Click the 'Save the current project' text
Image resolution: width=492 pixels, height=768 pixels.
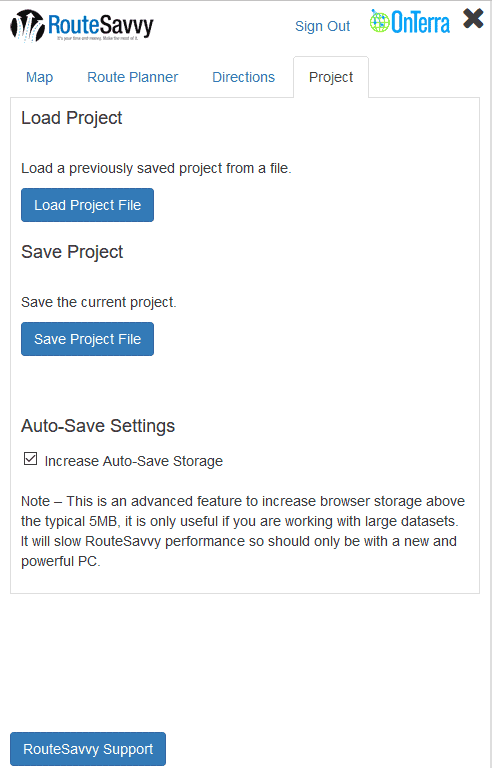(98, 302)
